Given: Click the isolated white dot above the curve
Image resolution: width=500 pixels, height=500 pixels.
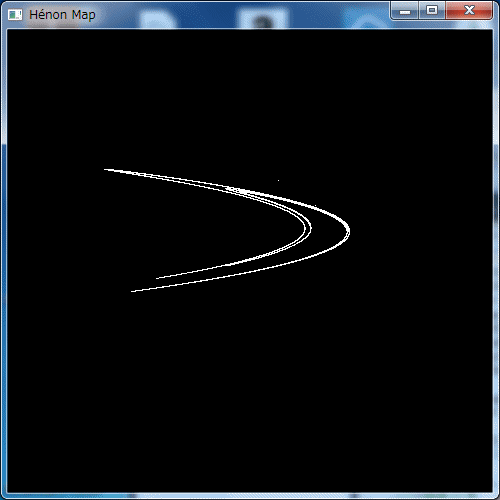Looking at the screenshot, I should click(279, 180).
